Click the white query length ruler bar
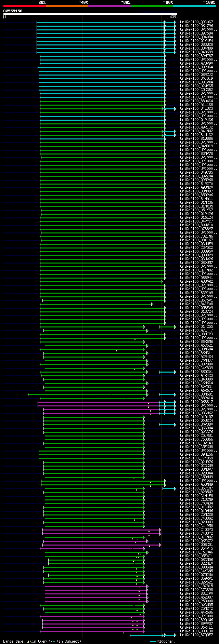Screen dimensions: 219x644 (90, 14)
